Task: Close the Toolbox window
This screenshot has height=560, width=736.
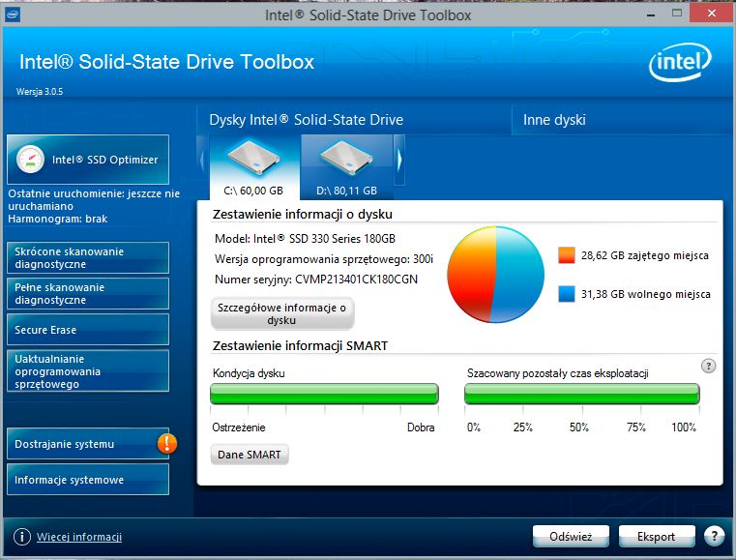Action: click(x=711, y=13)
